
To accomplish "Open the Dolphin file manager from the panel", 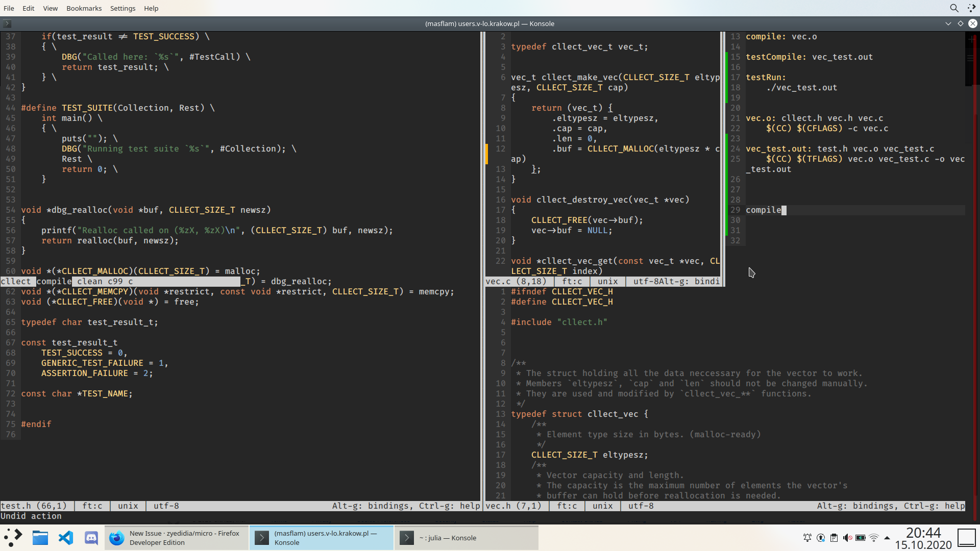I will coord(40,537).
